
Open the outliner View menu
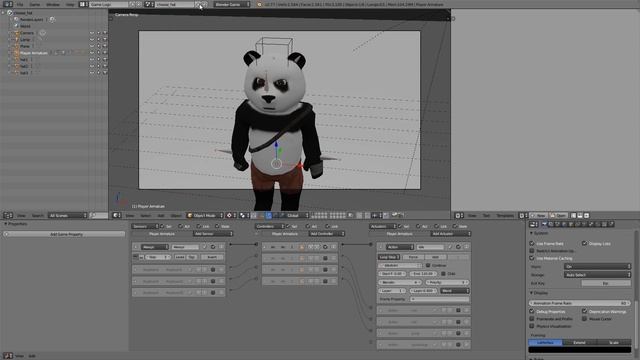(x=21, y=215)
